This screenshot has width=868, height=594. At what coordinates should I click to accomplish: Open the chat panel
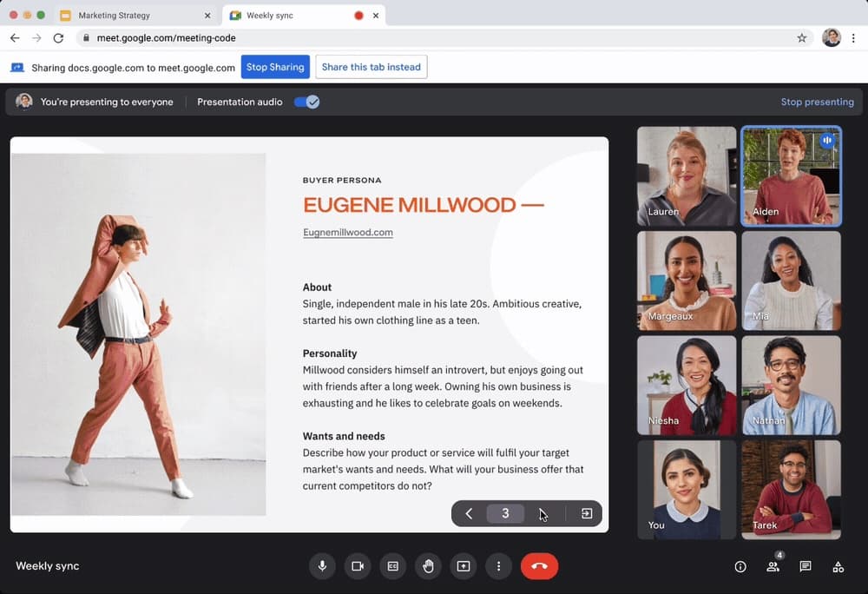point(806,567)
